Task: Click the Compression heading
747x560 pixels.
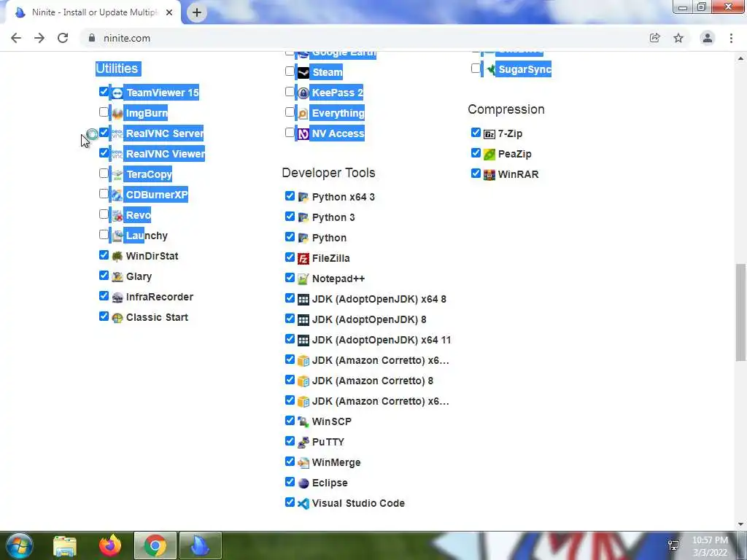Action: (x=506, y=109)
